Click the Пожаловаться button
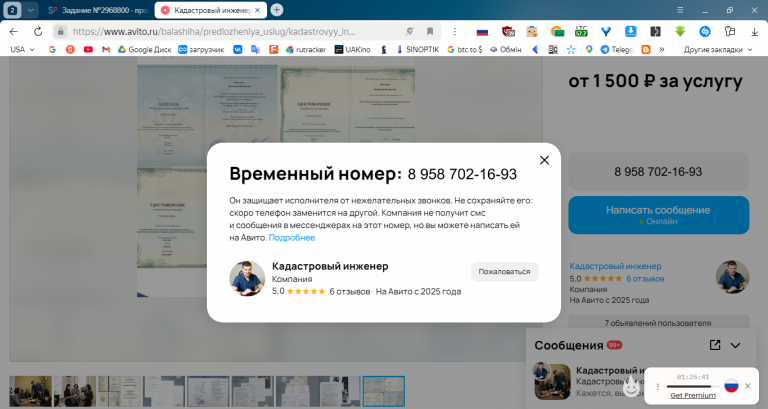The height and width of the screenshot is (409, 768). coord(504,272)
